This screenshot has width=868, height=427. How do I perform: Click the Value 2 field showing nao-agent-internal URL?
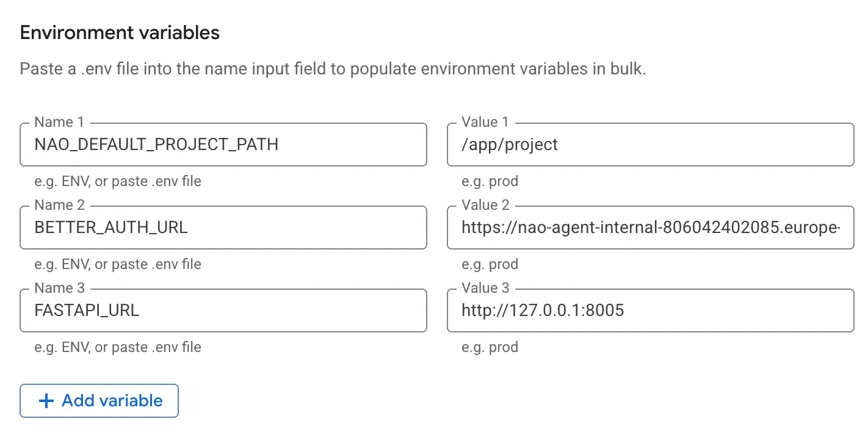[649, 228]
